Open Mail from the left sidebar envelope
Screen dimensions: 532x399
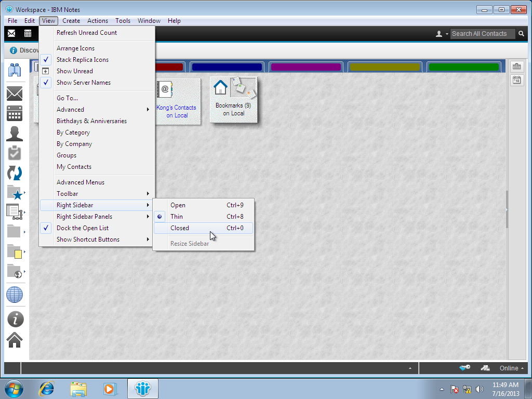15,94
